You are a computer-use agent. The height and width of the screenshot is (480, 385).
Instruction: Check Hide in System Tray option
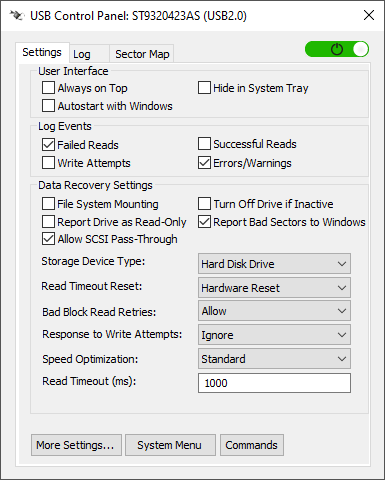coord(204,88)
